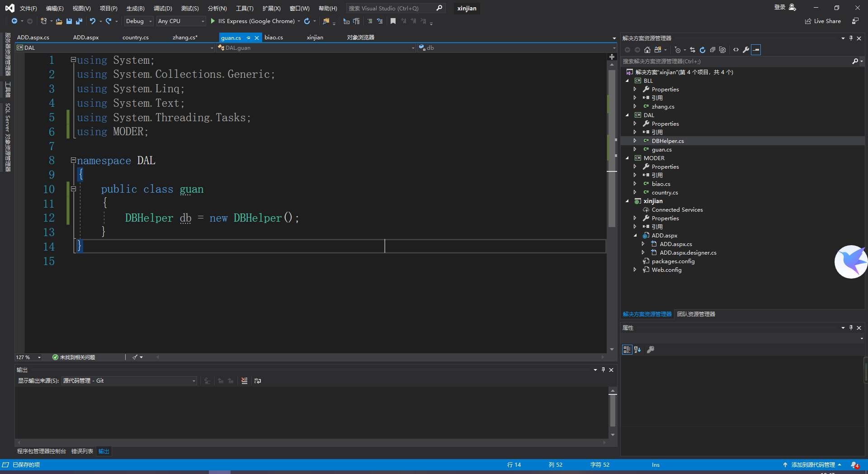Collapse All in Solution Explorer
868x474 pixels.
712,50
